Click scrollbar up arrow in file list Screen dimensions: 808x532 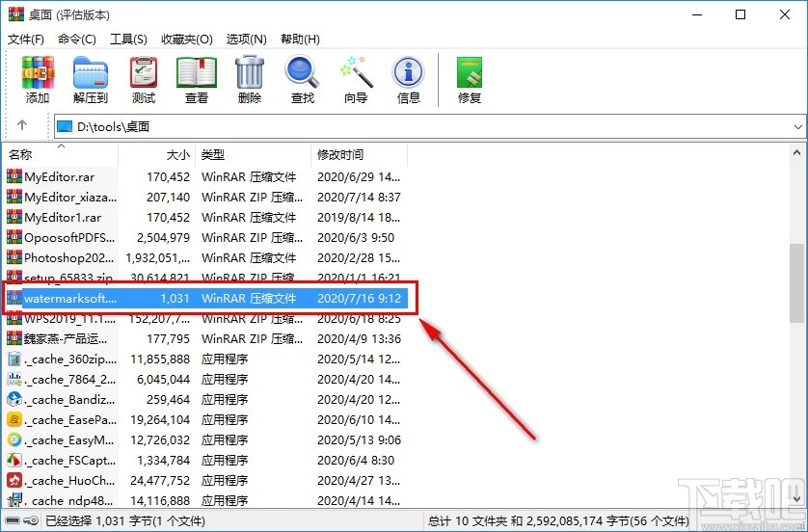[797, 153]
